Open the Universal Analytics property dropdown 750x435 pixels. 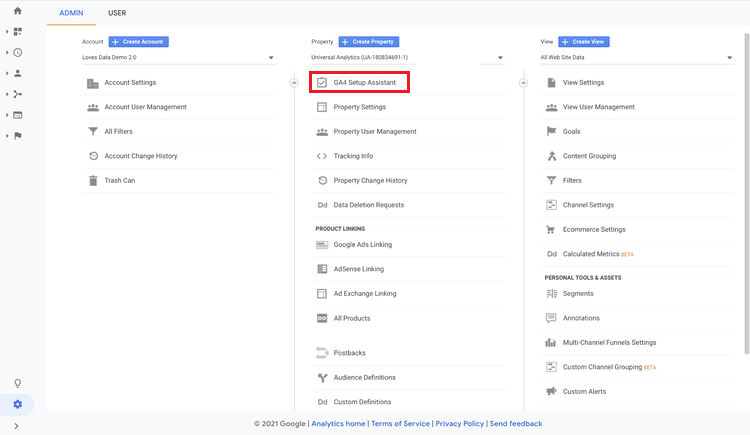[408, 57]
